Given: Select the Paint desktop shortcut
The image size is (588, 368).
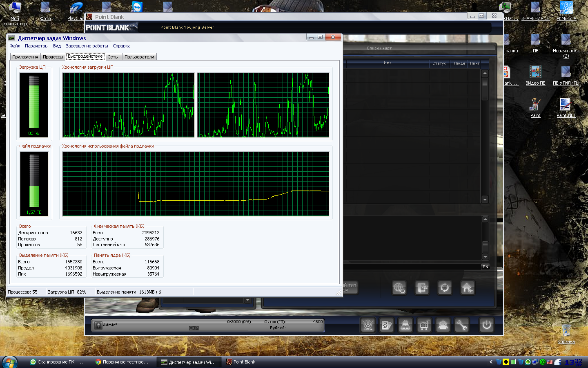Looking at the screenshot, I should (x=535, y=108).
